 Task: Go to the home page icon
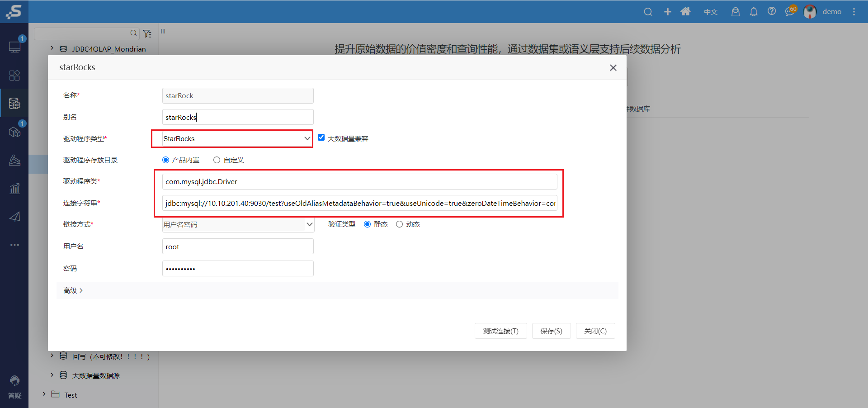coord(685,12)
